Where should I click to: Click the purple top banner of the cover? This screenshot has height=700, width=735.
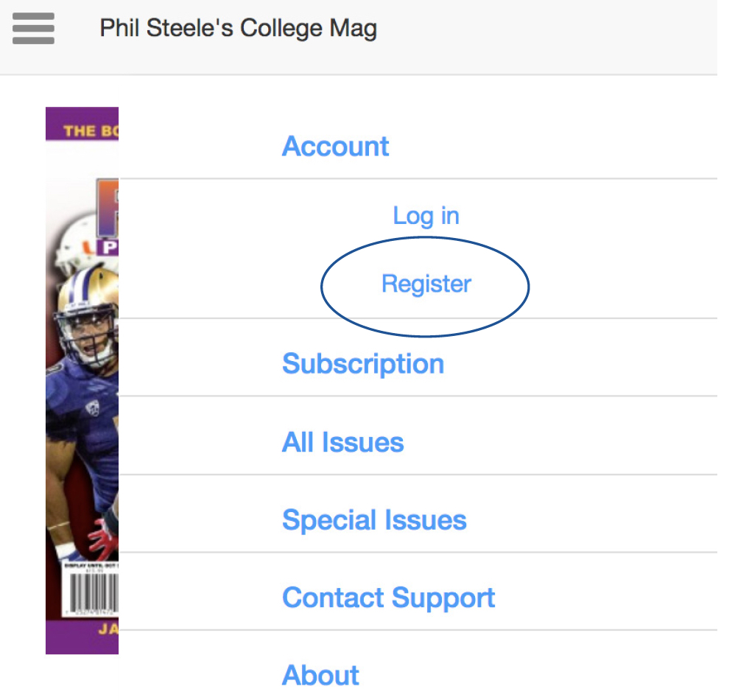point(82,124)
